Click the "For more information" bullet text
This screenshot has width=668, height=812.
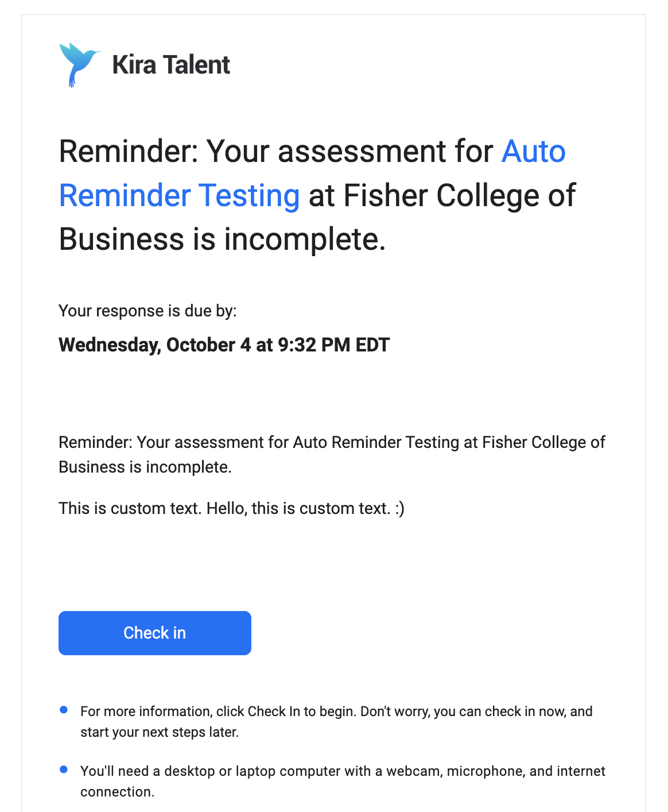(336, 722)
